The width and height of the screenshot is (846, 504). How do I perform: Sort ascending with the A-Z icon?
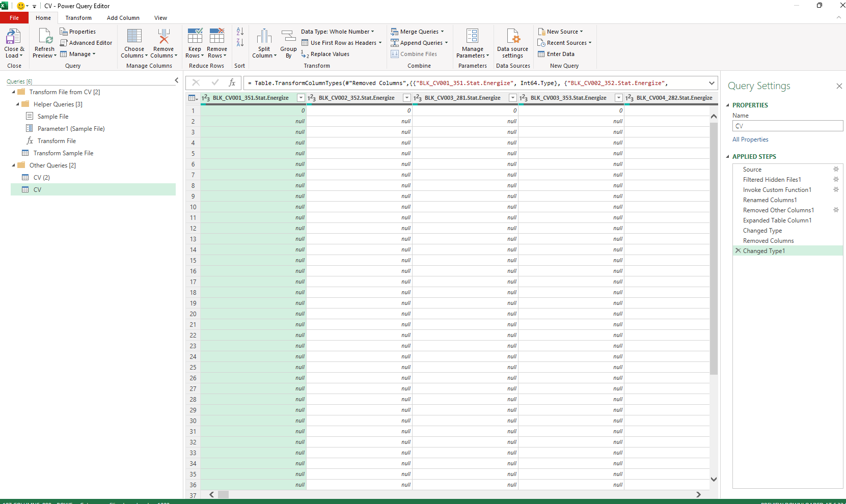click(x=240, y=32)
